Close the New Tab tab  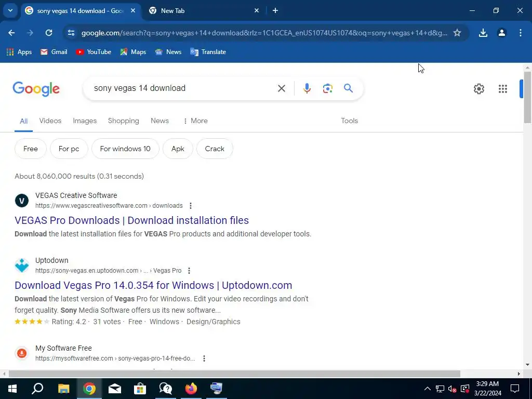(x=257, y=11)
